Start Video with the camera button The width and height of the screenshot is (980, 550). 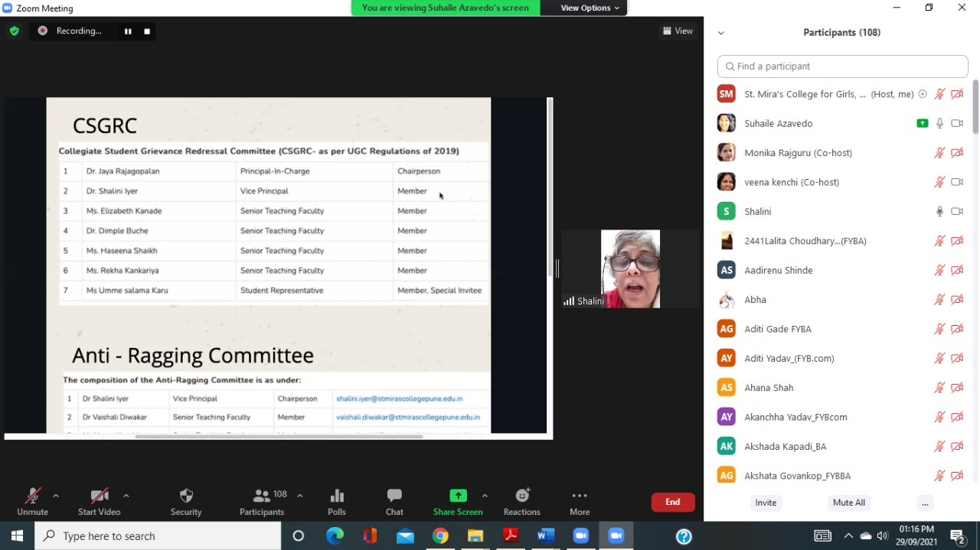pyautogui.click(x=99, y=496)
